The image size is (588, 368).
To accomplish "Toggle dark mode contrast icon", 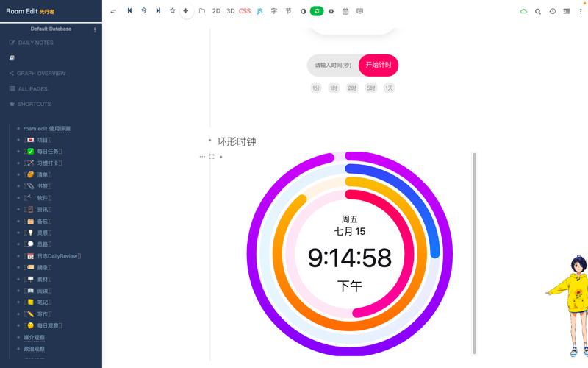I will tap(304, 11).
